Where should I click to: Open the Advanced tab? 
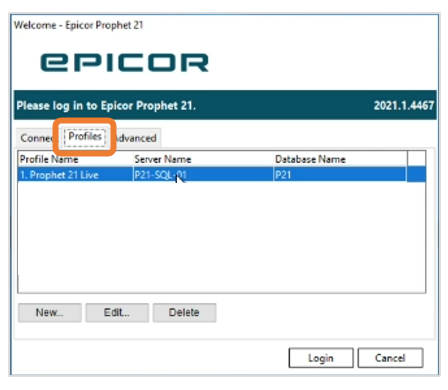point(137,138)
